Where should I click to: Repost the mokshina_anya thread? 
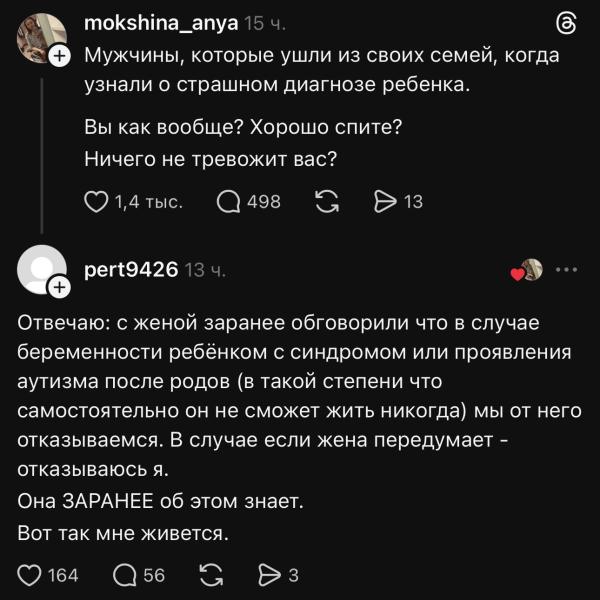click(x=326, y=202)
